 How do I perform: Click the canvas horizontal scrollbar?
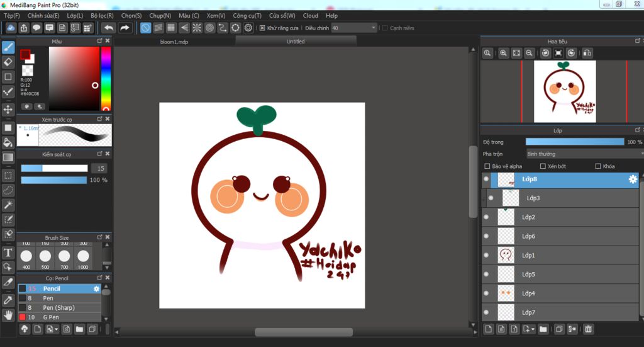point(304,332)
